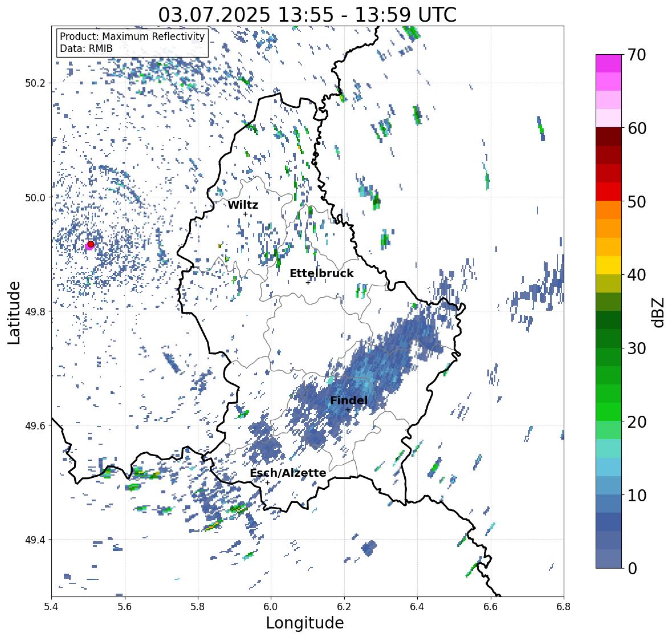The width and height of the screenshot is (672, 637).
Task: Select the Wiltz city label
Action: [x=243, y=205]
